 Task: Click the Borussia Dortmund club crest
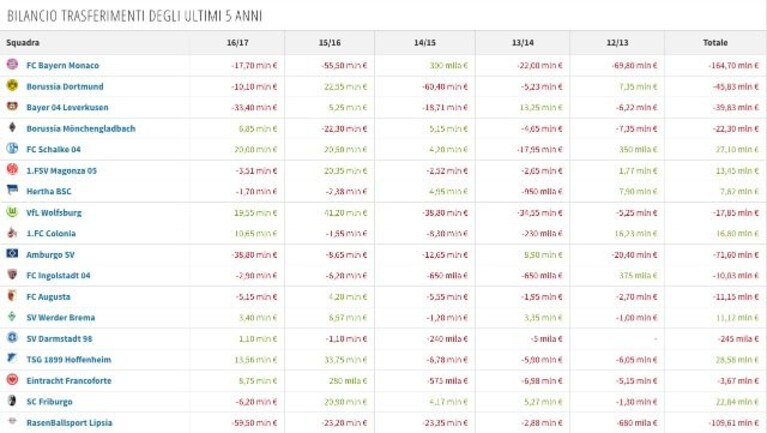click(12, 86)
